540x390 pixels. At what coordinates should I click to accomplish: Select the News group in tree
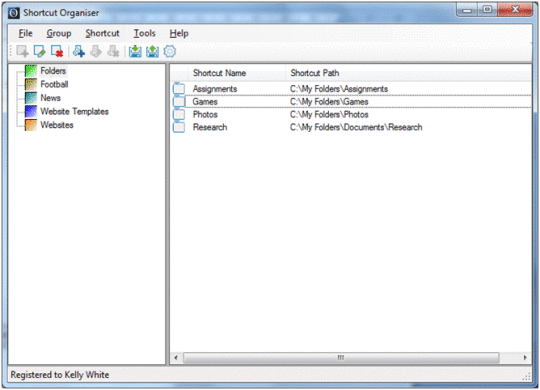(50, 98)
